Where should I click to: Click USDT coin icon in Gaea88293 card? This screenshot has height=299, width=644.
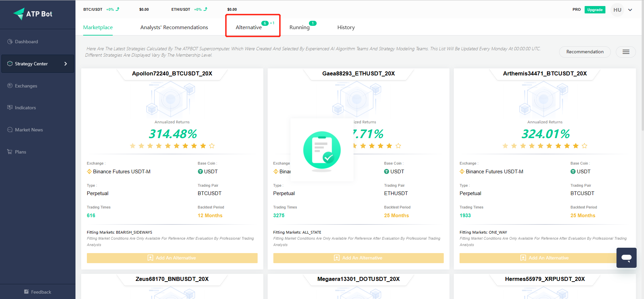[386, 171]
